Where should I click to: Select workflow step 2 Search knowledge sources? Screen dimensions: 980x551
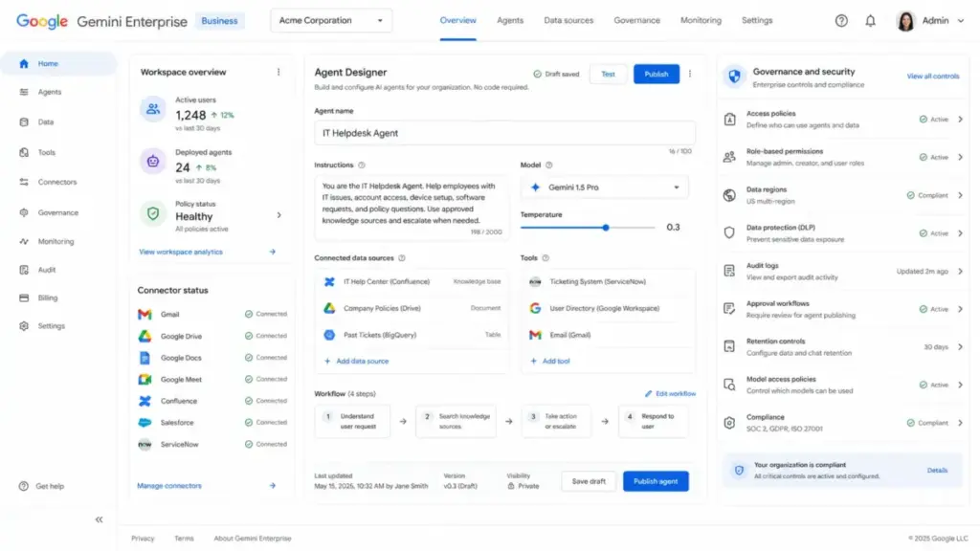[457, 421]
